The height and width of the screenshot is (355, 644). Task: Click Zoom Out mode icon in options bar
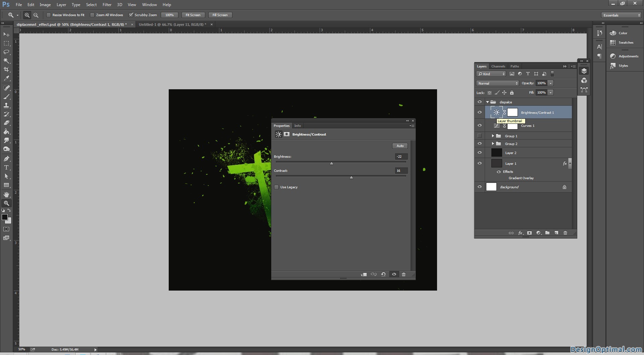point(36,15)
